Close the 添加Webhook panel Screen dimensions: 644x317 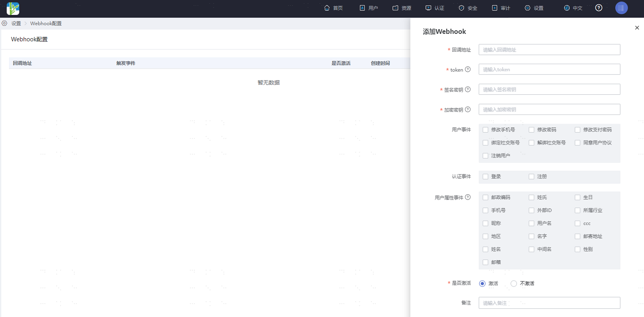tap(637, 28)
